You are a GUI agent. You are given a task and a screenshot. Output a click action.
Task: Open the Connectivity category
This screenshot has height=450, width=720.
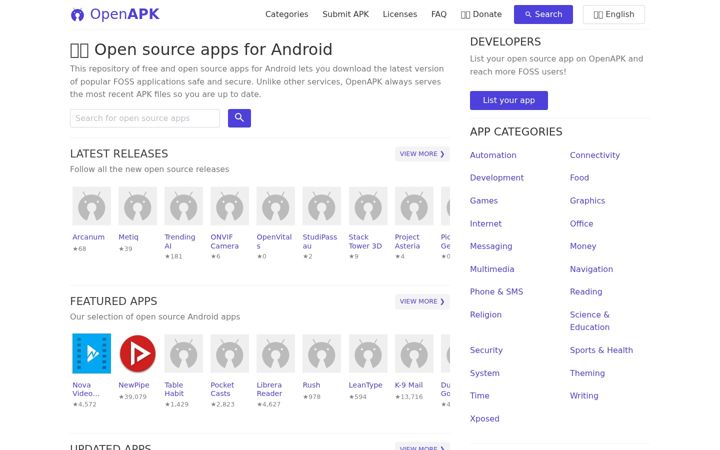click(x=595, y=155)
